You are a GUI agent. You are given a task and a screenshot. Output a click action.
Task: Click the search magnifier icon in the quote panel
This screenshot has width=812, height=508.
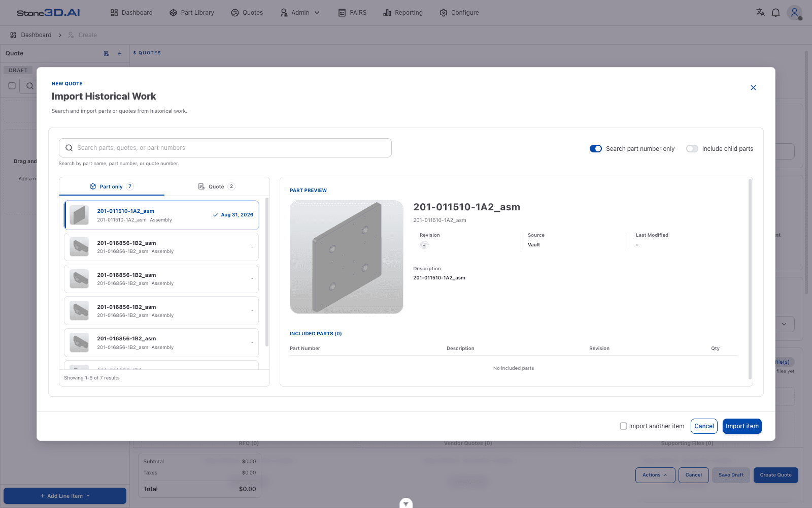pyautogui.click(x=30, y=86)
